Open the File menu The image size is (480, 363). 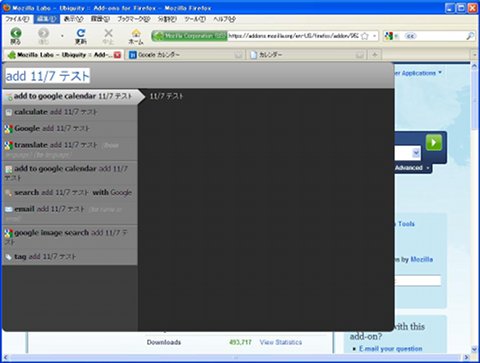tap(17, 19)
